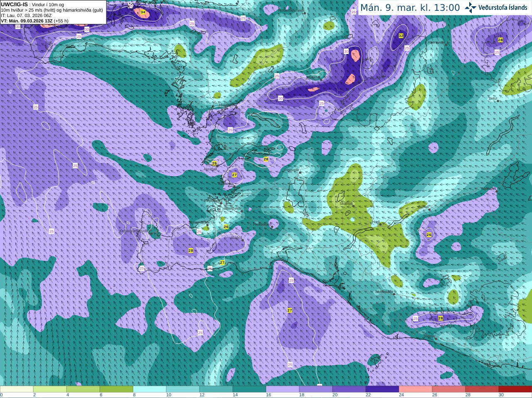Click the Veðurstofa Íslands logo symbol

[x=470, y=7]
